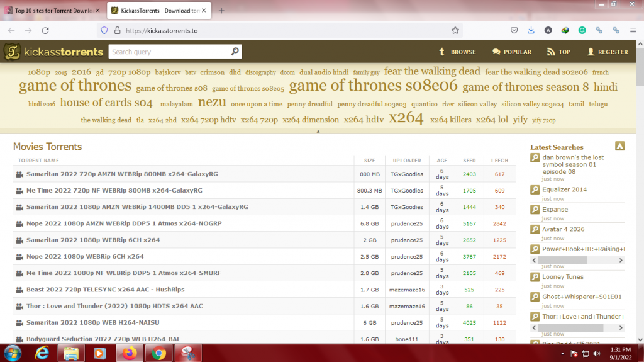The height and width of the screenshot is (362, 644).
Task: Open the Popular navigation item
Action: click(x=512, y=52)
